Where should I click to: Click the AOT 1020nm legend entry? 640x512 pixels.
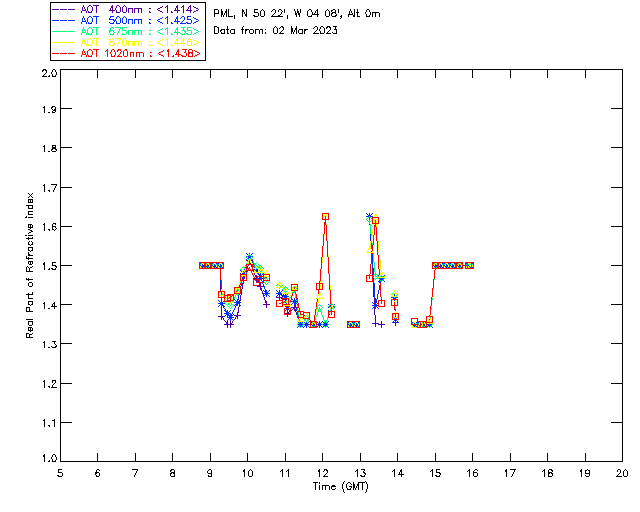126,53
